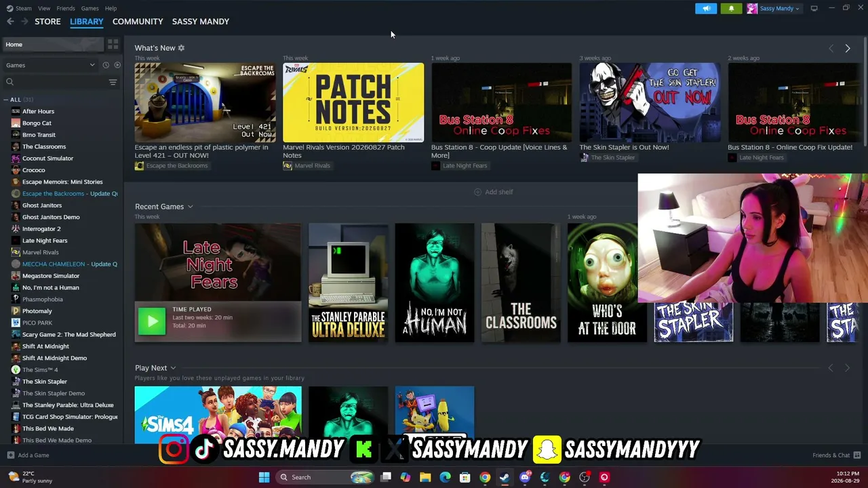Open the announcements megaphone button
Screen dimensions: 868x488
pyautogui.click(x=706, y=8)
